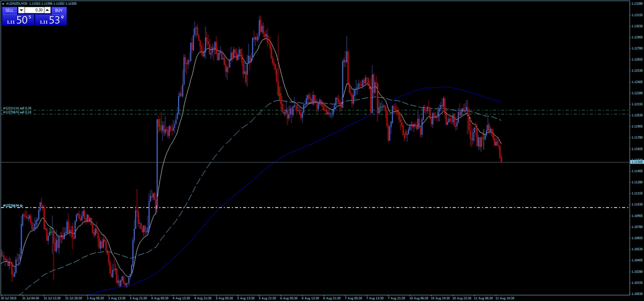Collapse one-click trading panel triangle
Viewport: 644px width, 301px height.
(2, 4)
